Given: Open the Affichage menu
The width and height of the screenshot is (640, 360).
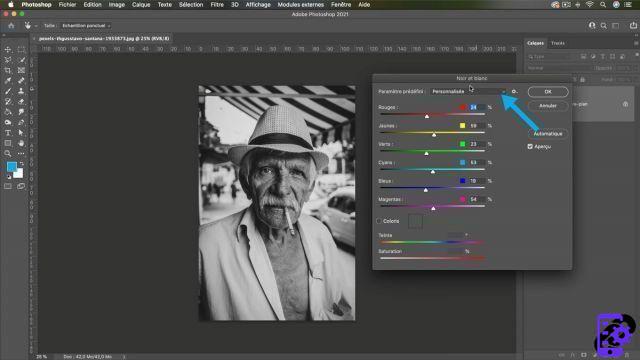Looking at the screenshot, I should tap(258, 5).
